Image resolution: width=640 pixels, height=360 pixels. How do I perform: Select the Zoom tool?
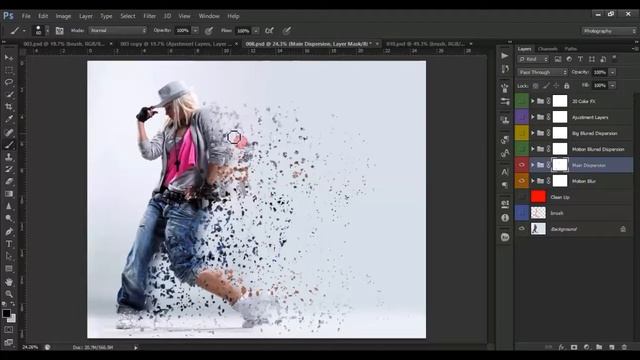(9, 294)
